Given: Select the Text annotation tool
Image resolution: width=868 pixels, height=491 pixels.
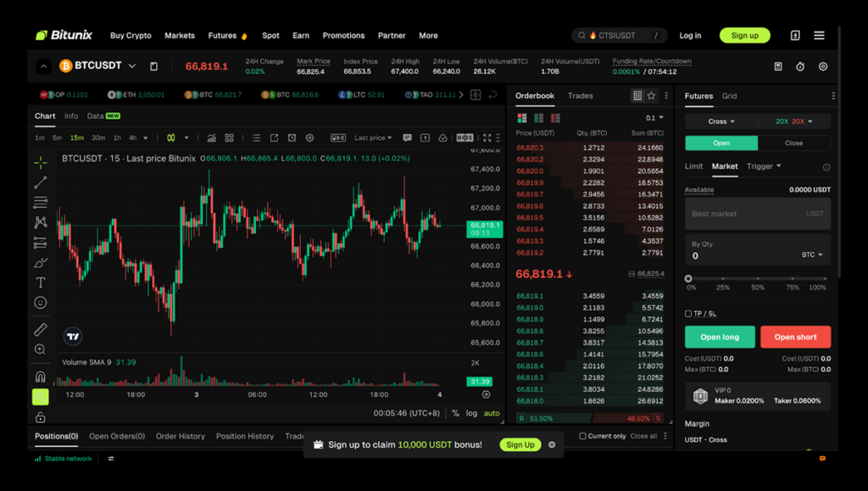Looking at the screenshot, I should click(x=41, y=282).
